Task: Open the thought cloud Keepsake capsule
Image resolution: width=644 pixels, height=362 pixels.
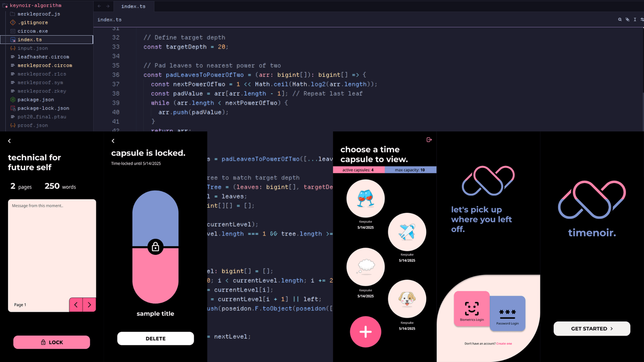Action: click(366, 267)
